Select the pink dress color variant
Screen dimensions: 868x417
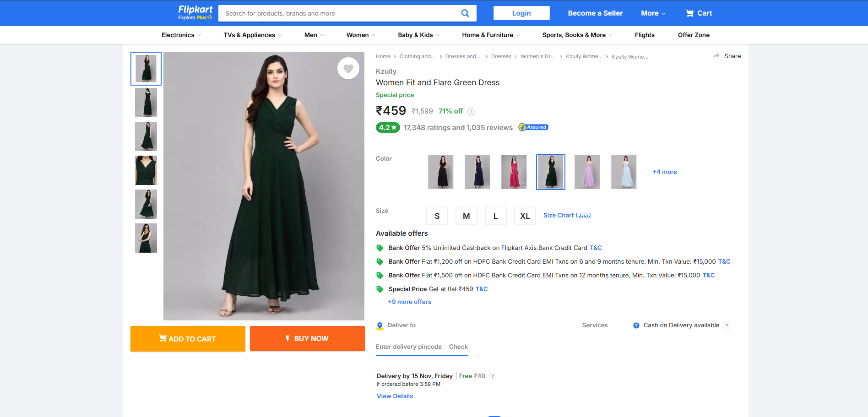pos(514,172)
